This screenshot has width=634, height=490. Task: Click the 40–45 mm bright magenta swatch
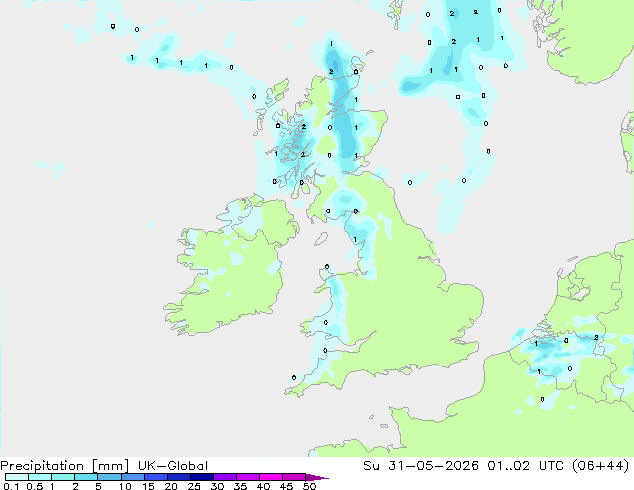(271, 477)
